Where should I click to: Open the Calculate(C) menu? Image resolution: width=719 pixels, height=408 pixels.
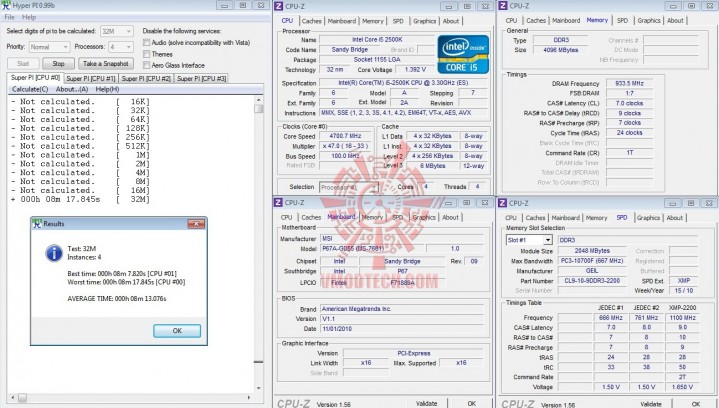coord(30,89)
